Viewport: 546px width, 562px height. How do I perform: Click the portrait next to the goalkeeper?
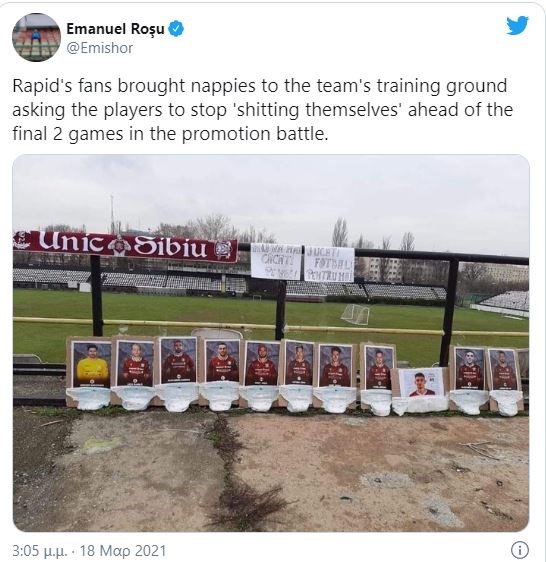[x=135, y=363]
